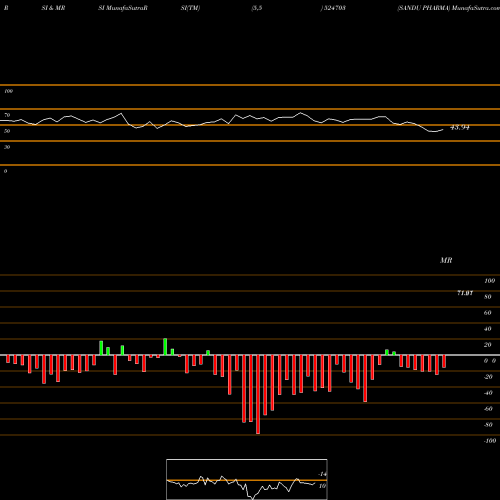This screenshot has width=500, height=500.
Task: Click the MR label above lower chart
Action: [446, 260]
